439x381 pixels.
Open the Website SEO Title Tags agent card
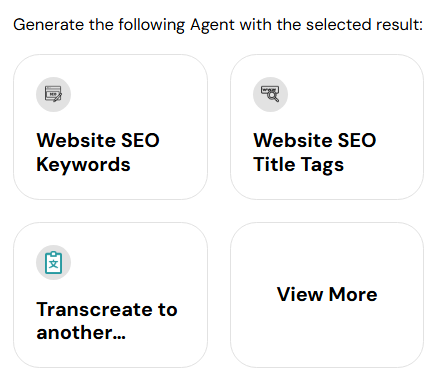point(327,127)
